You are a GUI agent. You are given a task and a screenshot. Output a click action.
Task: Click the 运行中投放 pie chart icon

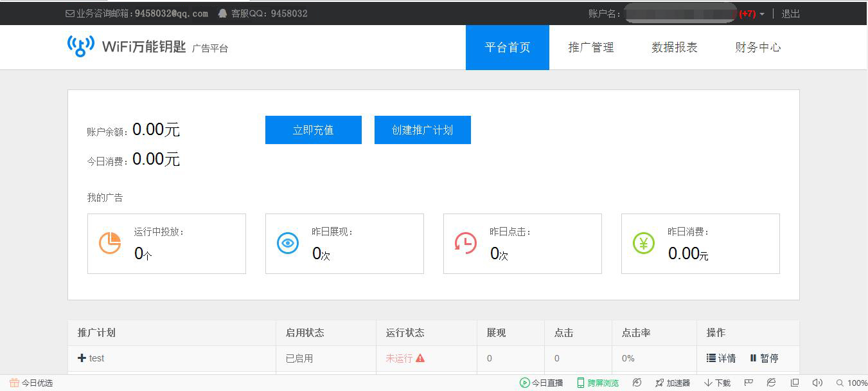(110, 243)
